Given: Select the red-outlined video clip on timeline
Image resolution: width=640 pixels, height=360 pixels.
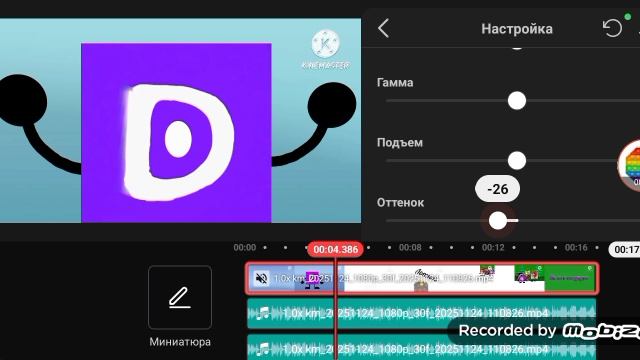Looking at the screenshot, I should 422,278.
